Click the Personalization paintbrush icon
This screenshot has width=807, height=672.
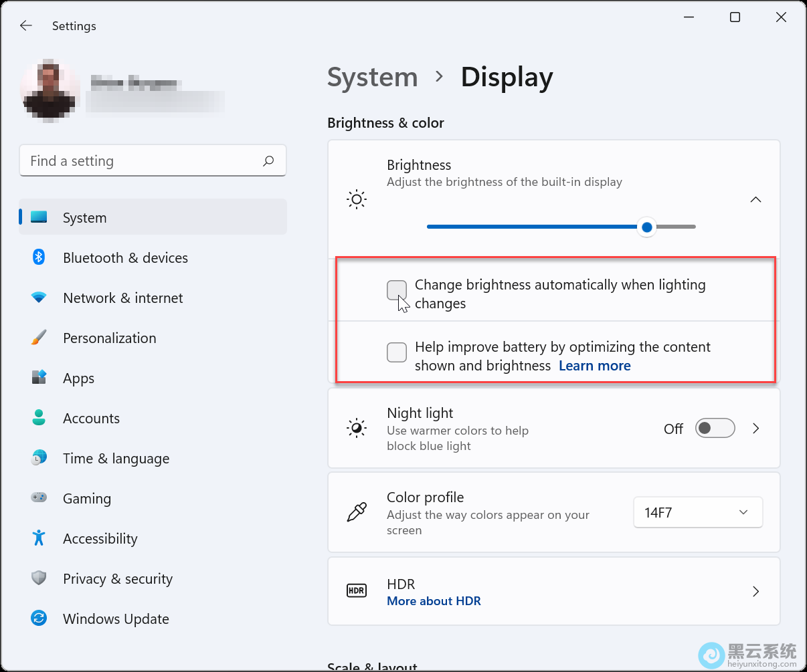pyautogui.click(x=39, y=338)
